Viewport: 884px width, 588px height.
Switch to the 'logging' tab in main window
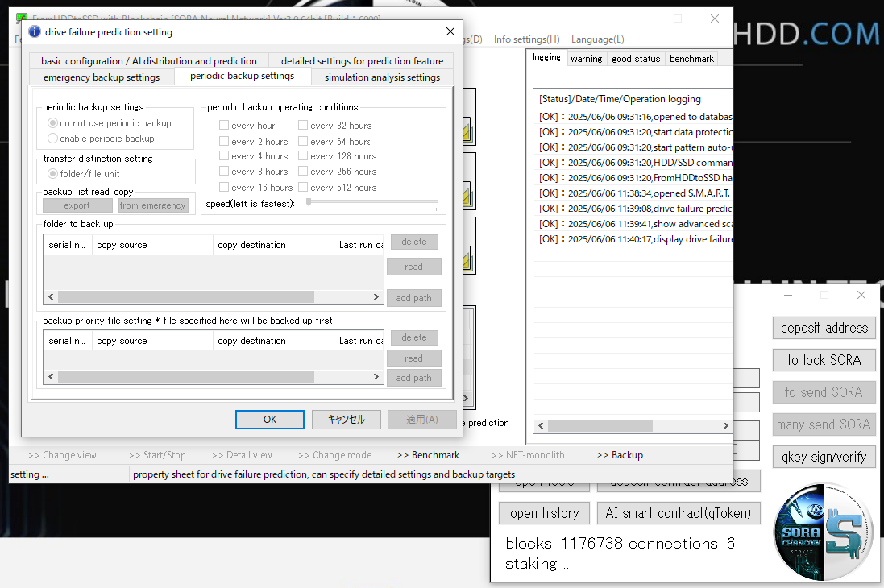[547, 57]
